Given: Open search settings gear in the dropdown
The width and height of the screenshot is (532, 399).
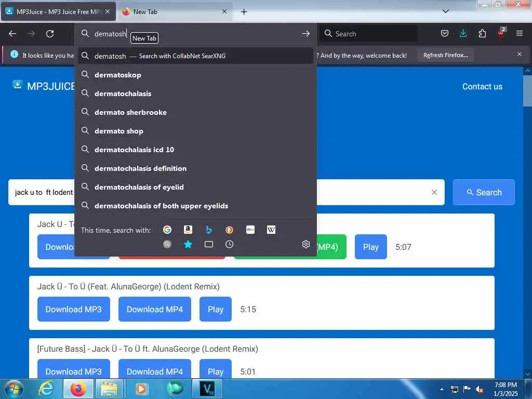Looking at the screenshot, I should [305, 244].
